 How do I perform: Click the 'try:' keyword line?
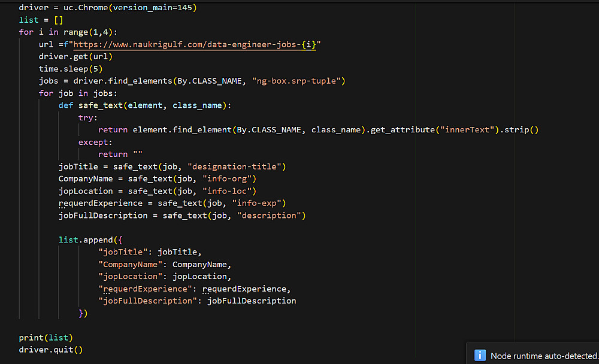(x=88, y=117)
